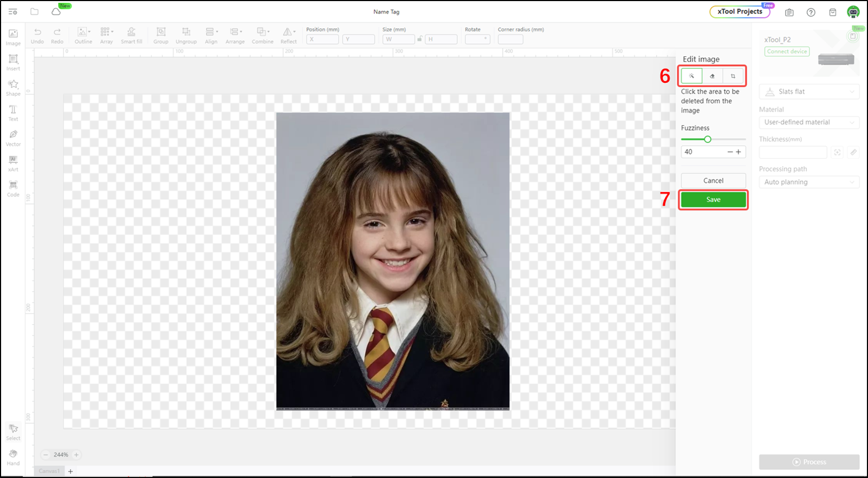Screen dimensions: 868x478
Task: Expand the Slats flat mode dropdown
Action: pos(809,91)
